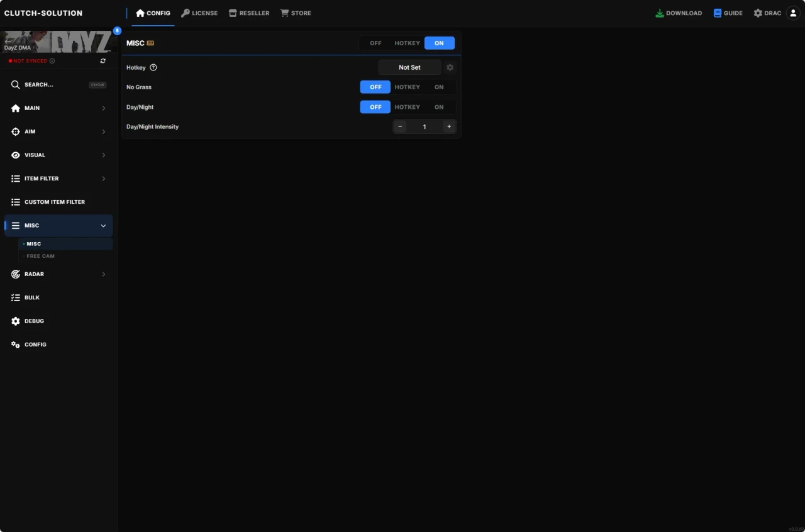Open the sidebar CONFIG section

click(x=58, y=345)
